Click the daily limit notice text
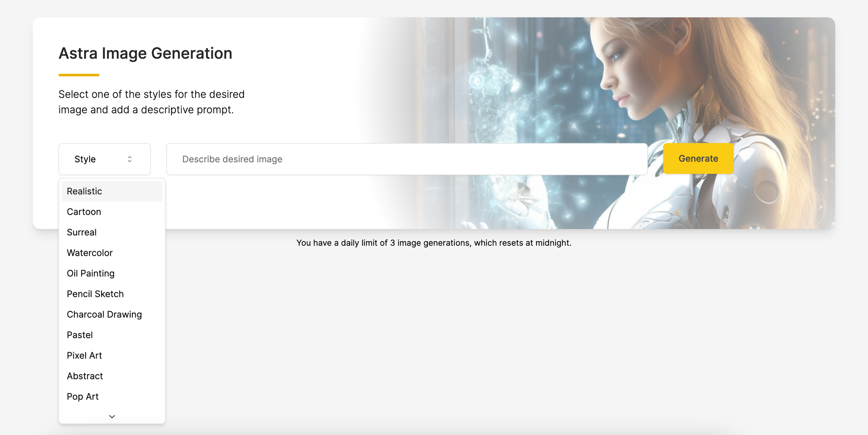Viewport: 868px width, 435px height. tap(434, 243)
